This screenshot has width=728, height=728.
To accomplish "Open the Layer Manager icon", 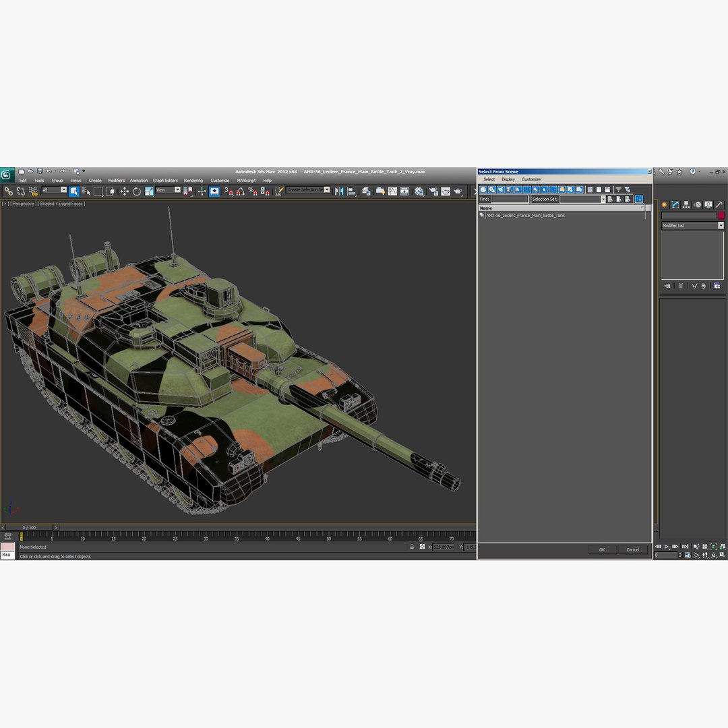I will [366, 191].
